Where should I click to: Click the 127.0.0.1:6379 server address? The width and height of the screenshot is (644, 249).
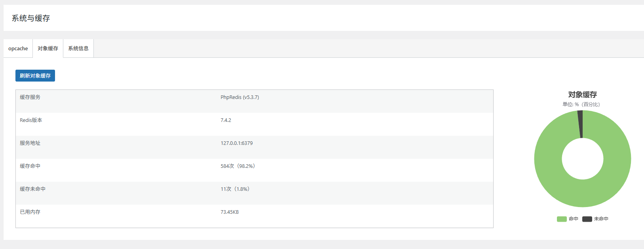tap(236, 143)
